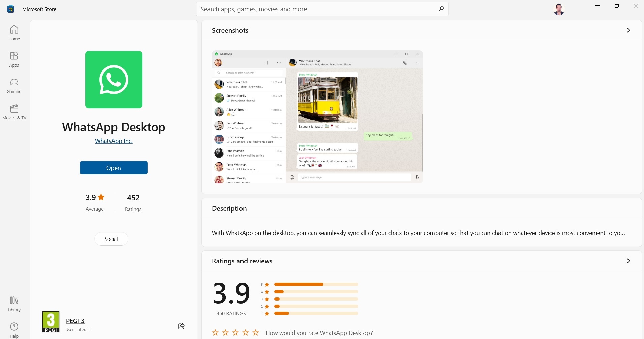Viewport: 644px width, 339px height.
Task: Click the Microsoft Store logo icon
Action: (11, 9)
